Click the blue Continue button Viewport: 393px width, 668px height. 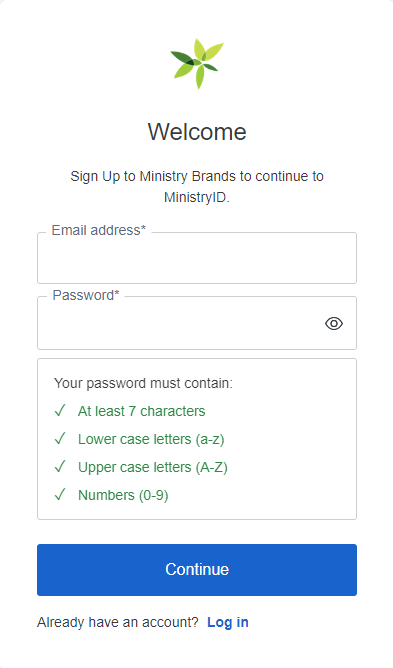(x=197, y=570)
